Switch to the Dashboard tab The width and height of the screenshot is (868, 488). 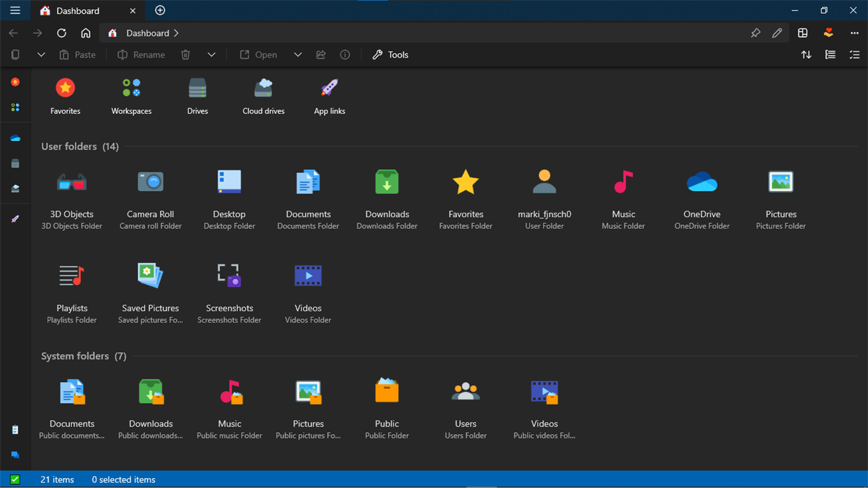tap(78, 11)
